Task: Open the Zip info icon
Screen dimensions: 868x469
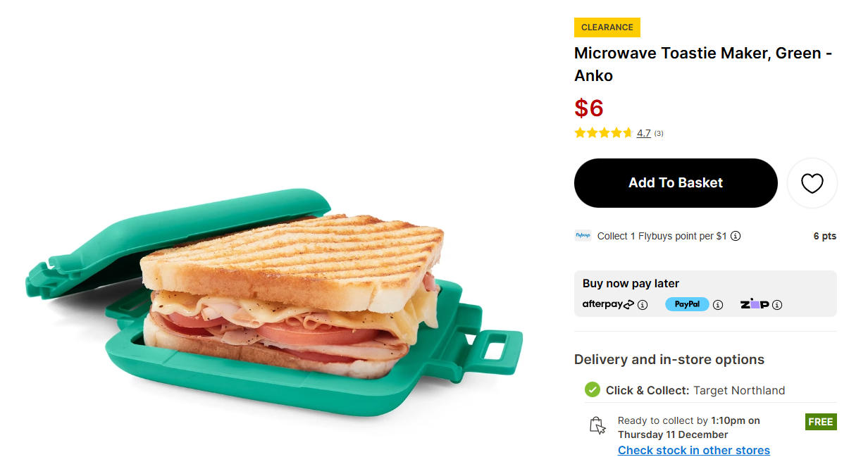Action: pyautogui.click(x=777, y=305)
